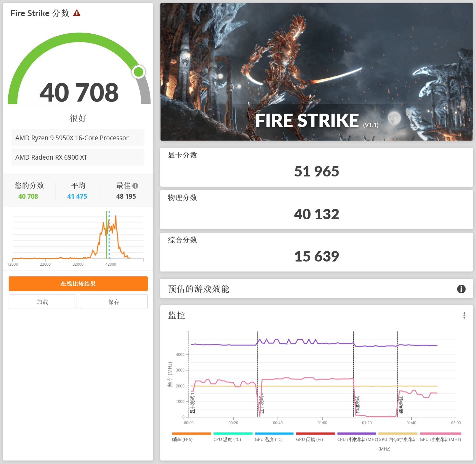Click the 加载 button

pyautogui.click(x=43, y=302)
